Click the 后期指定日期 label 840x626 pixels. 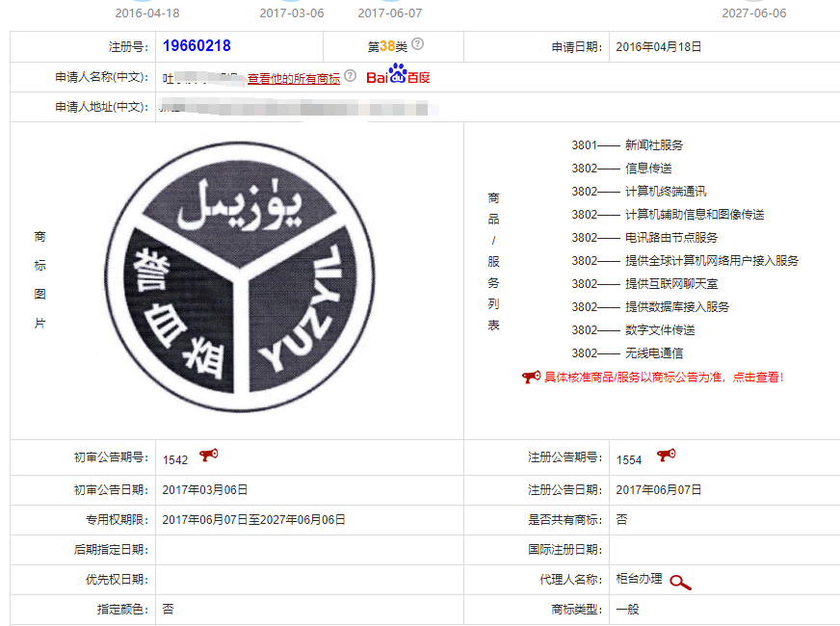pyautogui.click(x=111, y=549)
